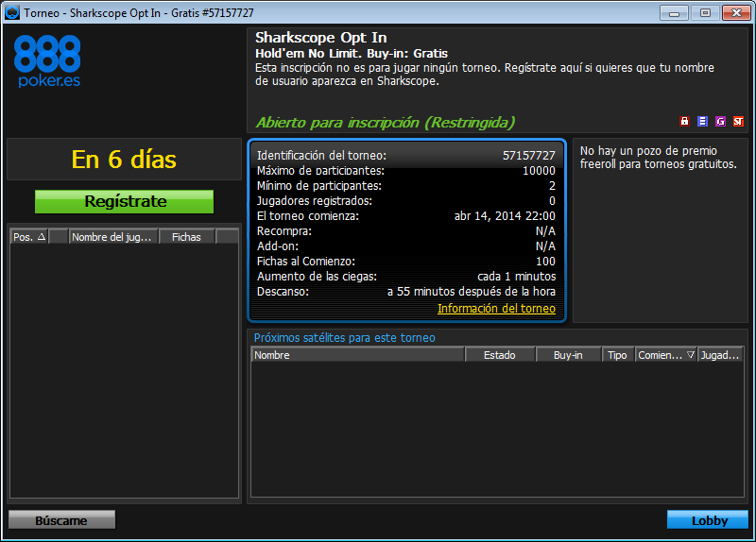Sort satellites by Buy-in column
Viewport: 756px width, 542px height.
click(x=569, y=355)
